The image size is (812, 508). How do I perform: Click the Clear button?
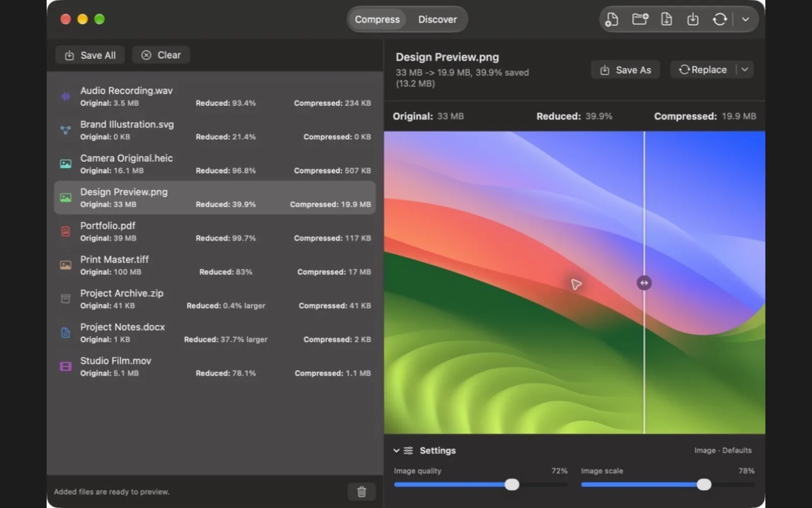coord(161,55)
